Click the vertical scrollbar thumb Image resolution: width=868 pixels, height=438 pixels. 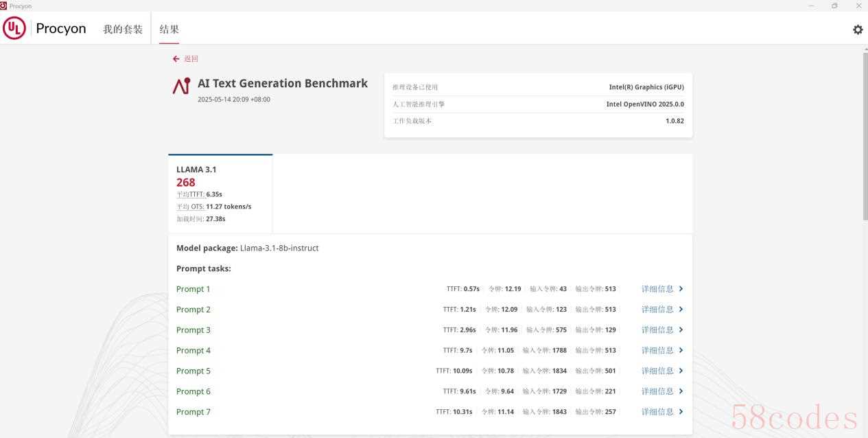tap(865, 136)
